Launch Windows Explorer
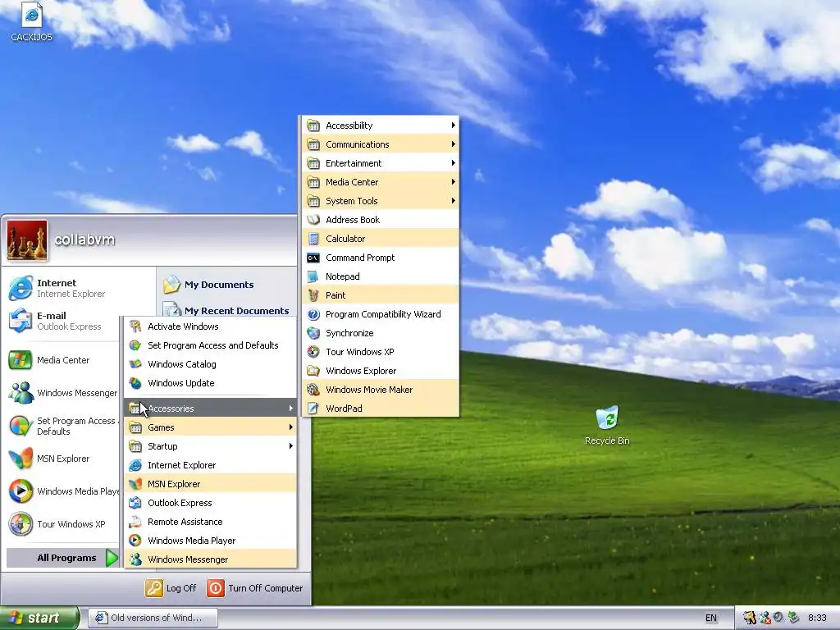The image size is (840, 630). click(381, 370)
